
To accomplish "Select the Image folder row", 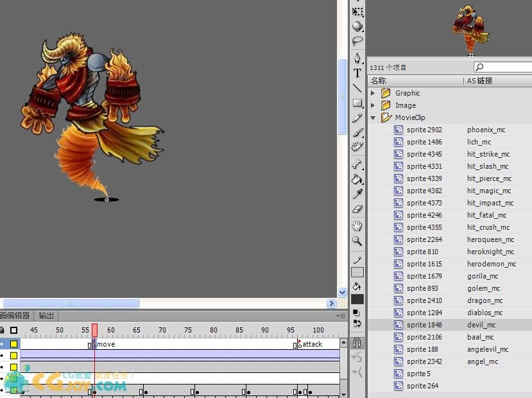I will [450, 105].
